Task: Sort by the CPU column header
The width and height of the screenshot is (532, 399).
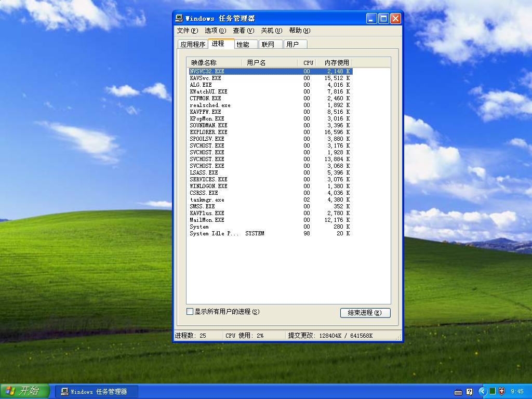Action: [307, 63]
